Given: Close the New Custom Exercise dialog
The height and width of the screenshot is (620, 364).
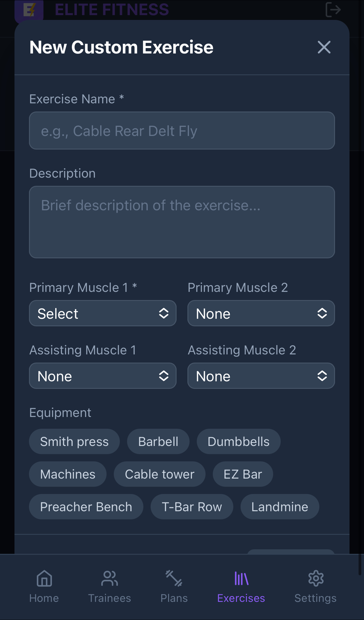Looking at the screenshot, I should [x=324, y=47].
